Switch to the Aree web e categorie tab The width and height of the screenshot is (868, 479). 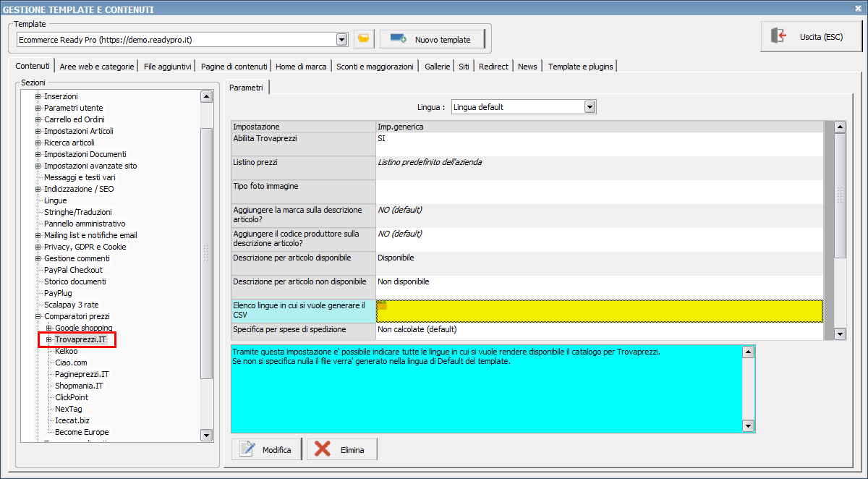(97, 67)
